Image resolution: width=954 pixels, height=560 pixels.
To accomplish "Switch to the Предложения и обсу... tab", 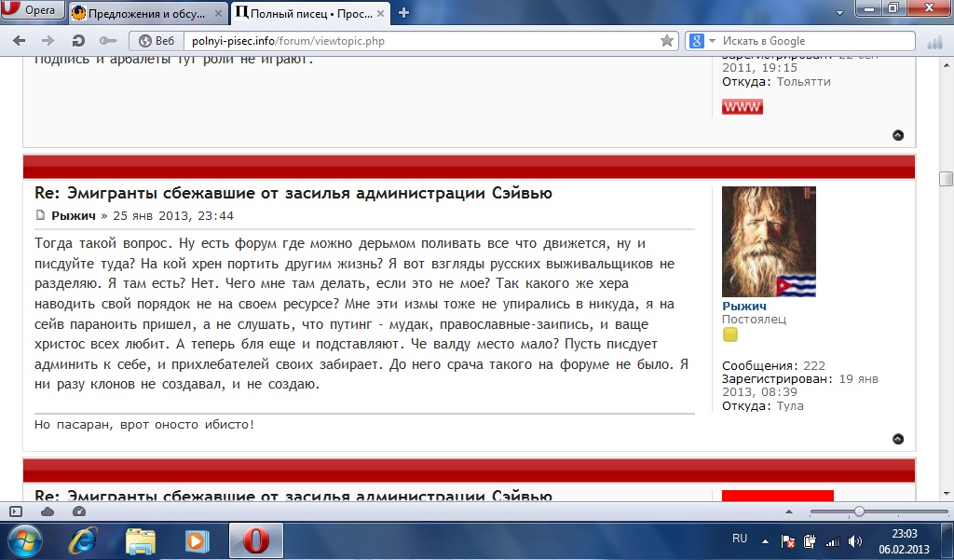I will point(146,13).
